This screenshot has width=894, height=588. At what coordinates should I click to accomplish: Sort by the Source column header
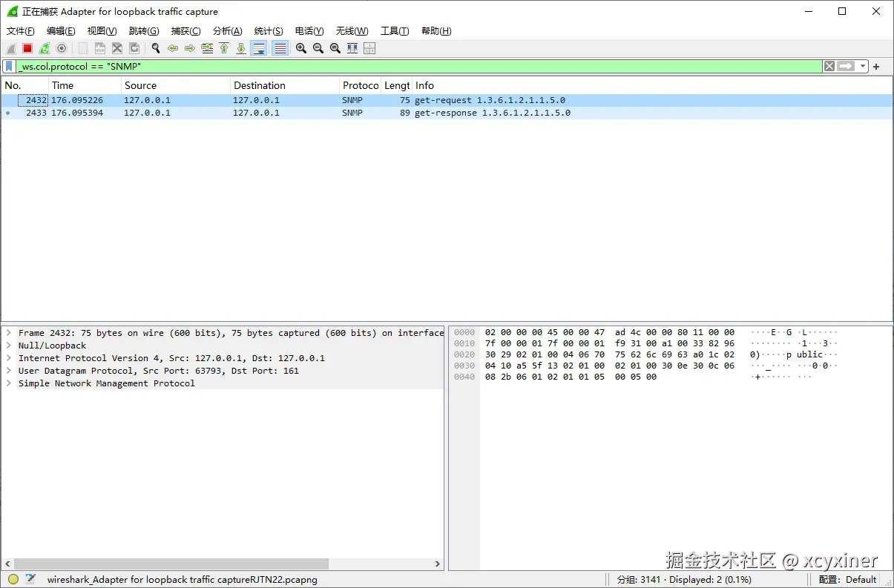tap(176, 85)
